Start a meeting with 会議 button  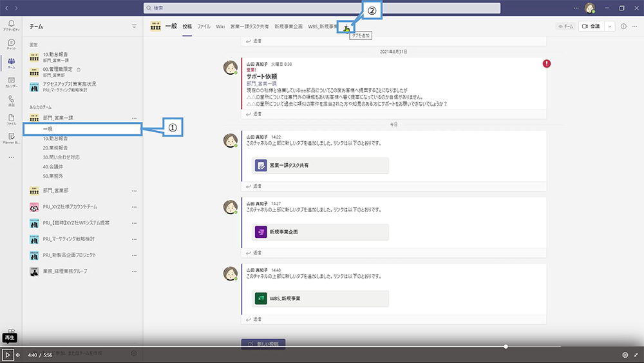(591, 26)
